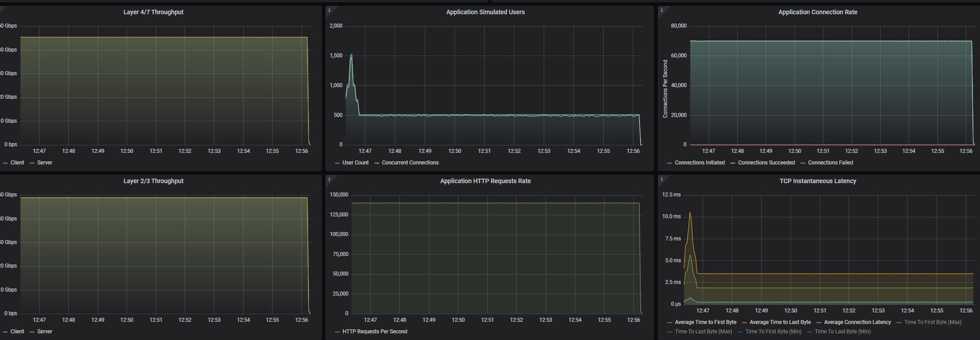Open the Layer 2/3 Throughput panel title menu

(153, 181)
